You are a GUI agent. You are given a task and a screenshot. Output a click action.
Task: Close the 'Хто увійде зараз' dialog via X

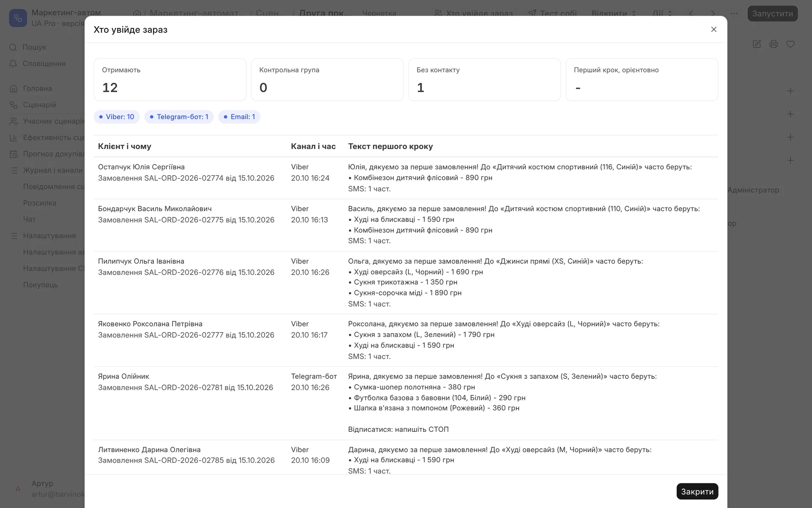pyautogui.click(x=713, y=29)
